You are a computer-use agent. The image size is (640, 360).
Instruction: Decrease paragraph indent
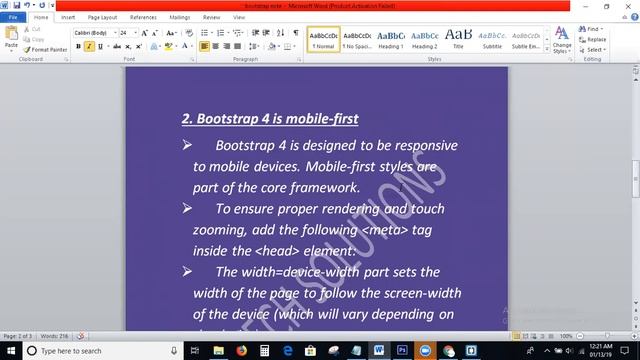coord(256,33)
